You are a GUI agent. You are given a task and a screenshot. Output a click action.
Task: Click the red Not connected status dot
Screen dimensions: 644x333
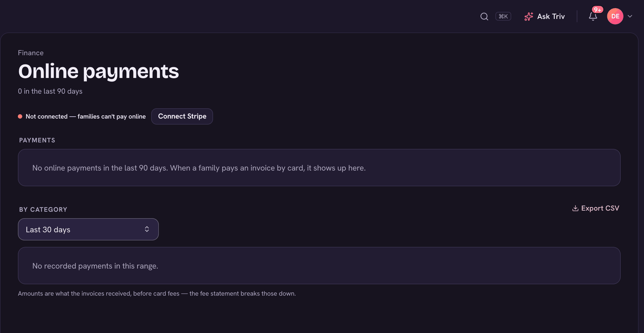[x=20, y=116]
